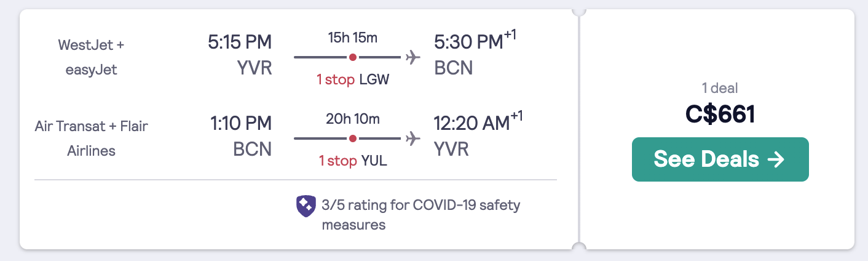Image resolution: width=868 pixels, height=261 pixels.
Task: Click the red YUL stopover dot
Action: coord(352,139)
